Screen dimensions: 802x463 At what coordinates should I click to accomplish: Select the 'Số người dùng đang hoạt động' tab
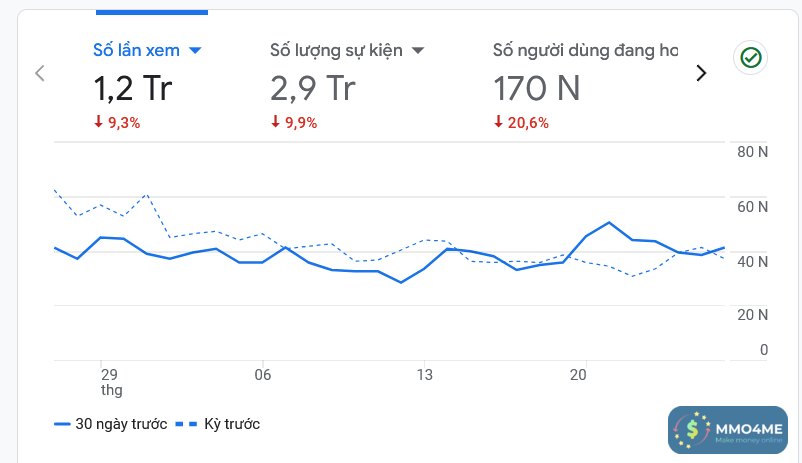point(585,50)
